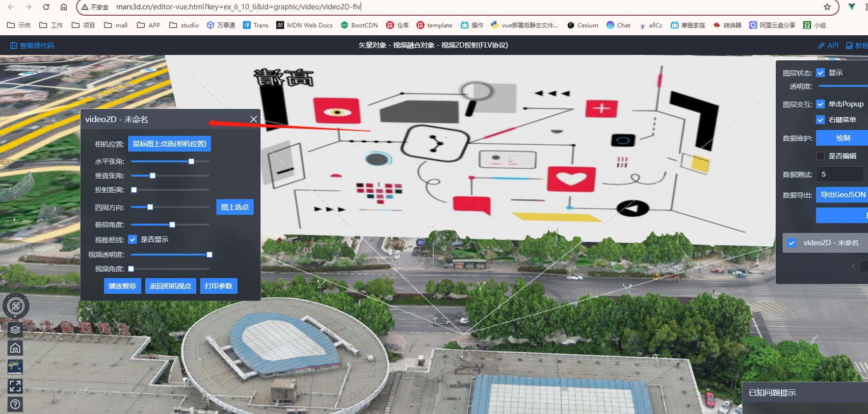Open the Trans bookmark
868x414 pixels.
(x=256, y=25)
